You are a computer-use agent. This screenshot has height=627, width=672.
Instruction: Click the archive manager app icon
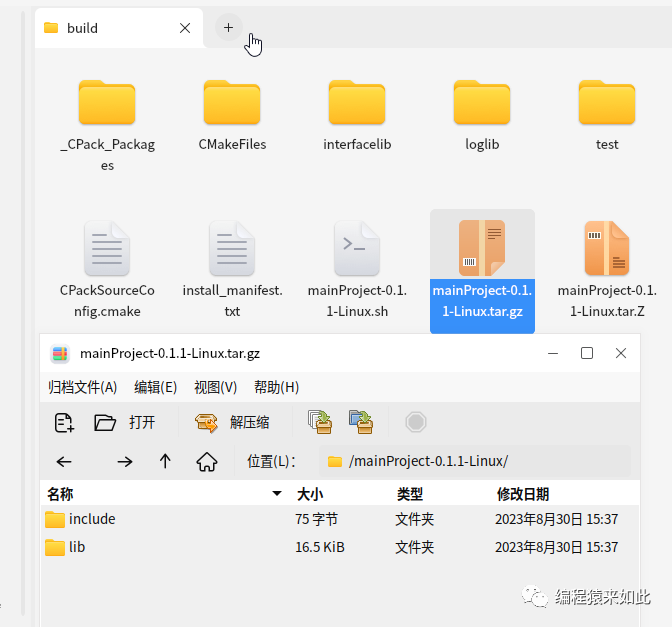(60, 354)
